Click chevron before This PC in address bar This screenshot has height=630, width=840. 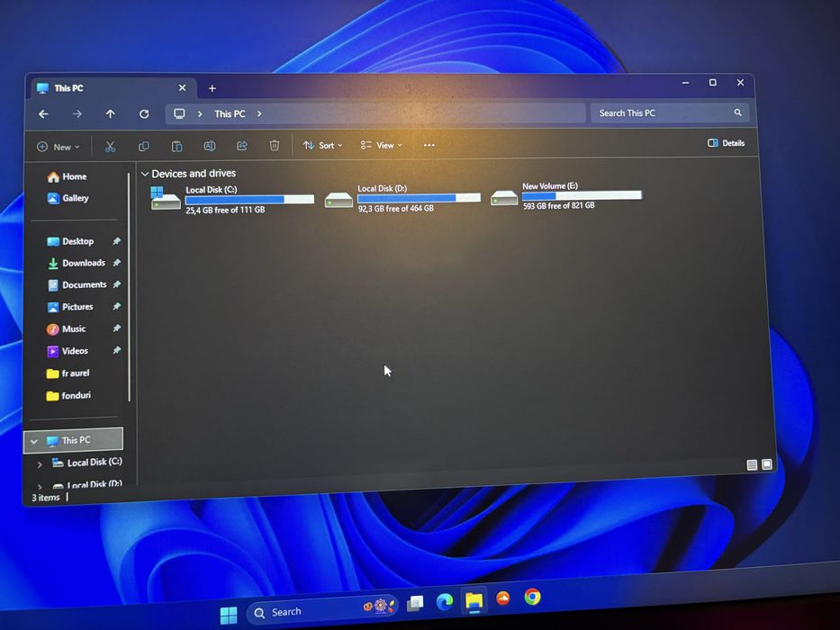point(200,113)
